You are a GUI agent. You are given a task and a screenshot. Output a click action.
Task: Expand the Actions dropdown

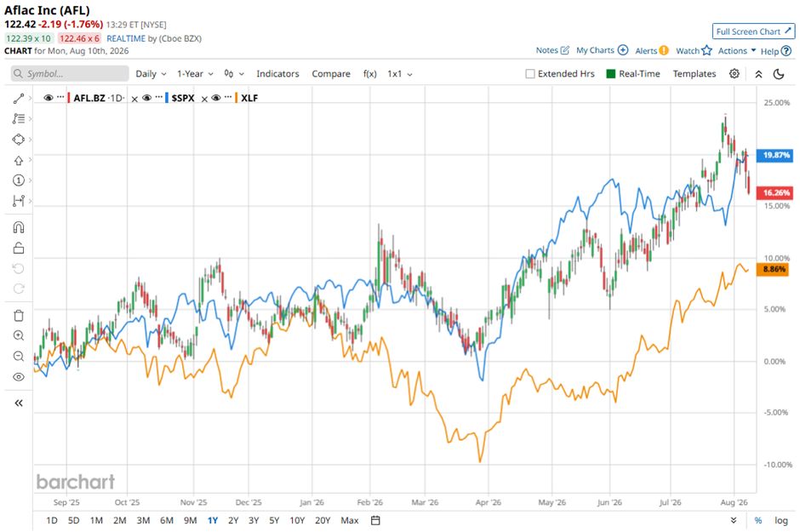pos(737,50)
